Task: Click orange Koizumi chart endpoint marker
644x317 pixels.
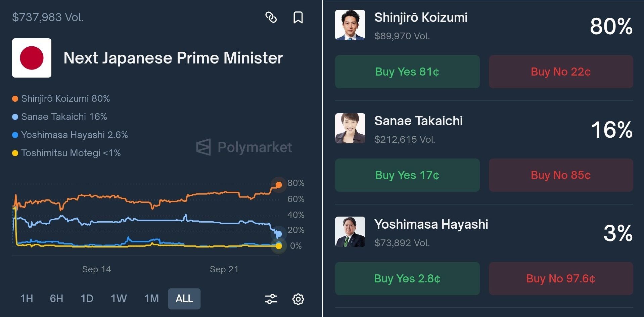Action: 278,185
